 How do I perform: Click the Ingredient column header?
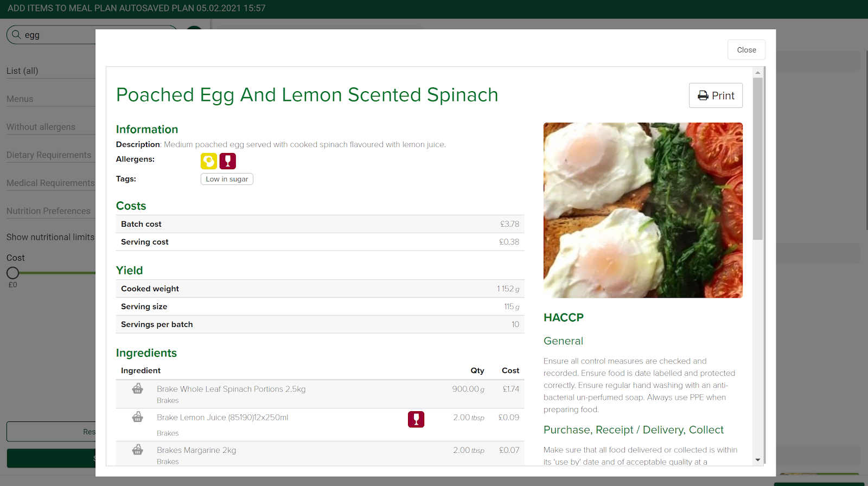point(141,370)
